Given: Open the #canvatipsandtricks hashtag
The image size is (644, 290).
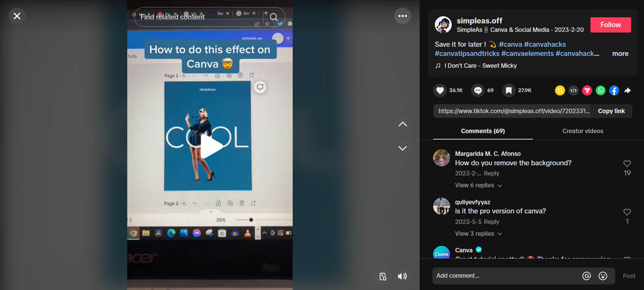Looking at the screenshot, I should point(467,54).
